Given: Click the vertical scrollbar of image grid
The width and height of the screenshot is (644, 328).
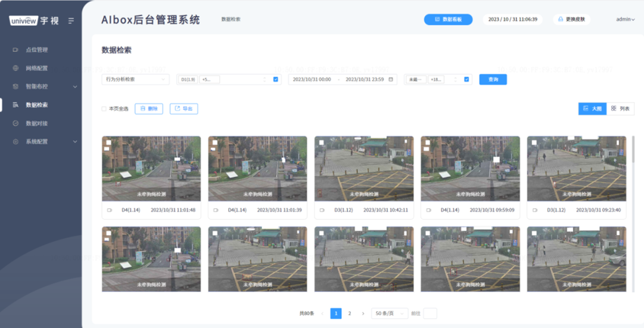Looking at the screenshot, I should [633, 149].
